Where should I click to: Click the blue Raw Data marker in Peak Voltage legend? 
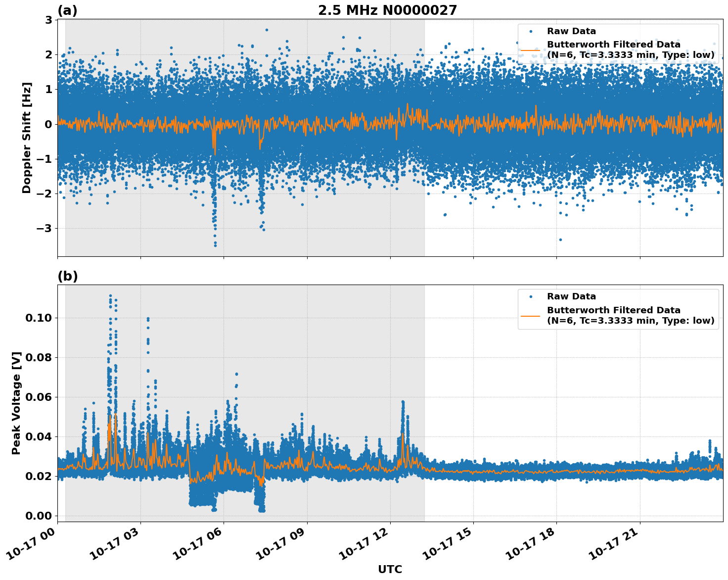coord(531,296)
